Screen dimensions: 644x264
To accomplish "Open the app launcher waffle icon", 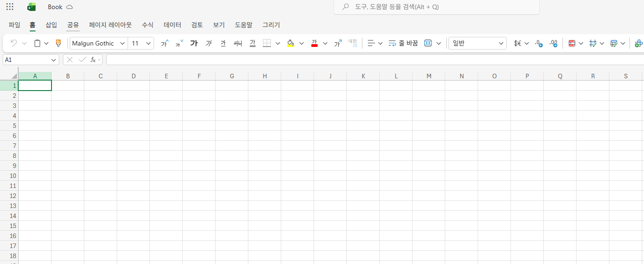I will tap(10, 7).
